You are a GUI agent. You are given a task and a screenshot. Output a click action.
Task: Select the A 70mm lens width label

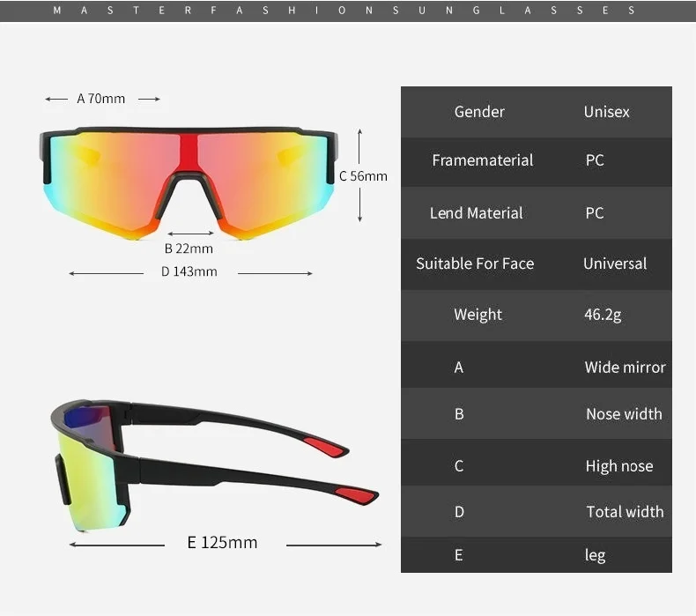click(101, 99)
